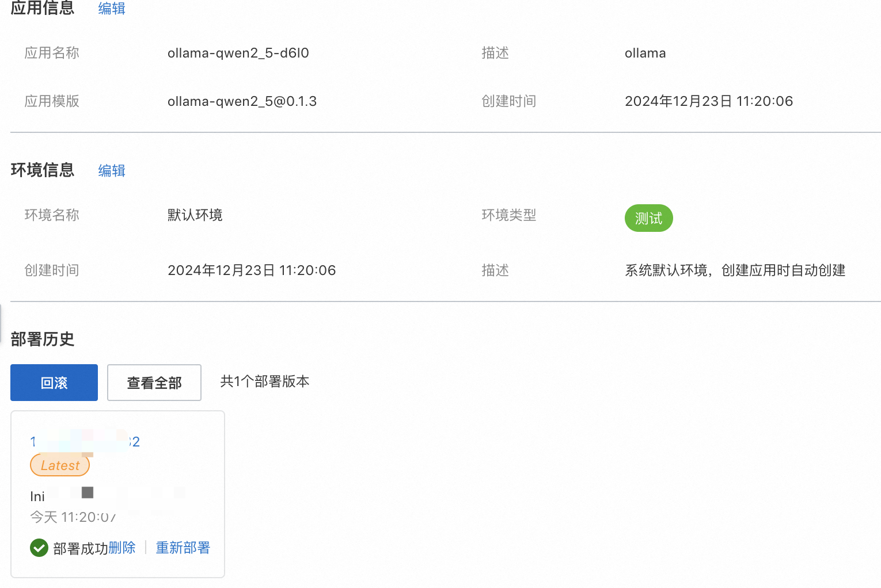Select template text ollama-qwen2_5@0.1.3

pos(242,101)
